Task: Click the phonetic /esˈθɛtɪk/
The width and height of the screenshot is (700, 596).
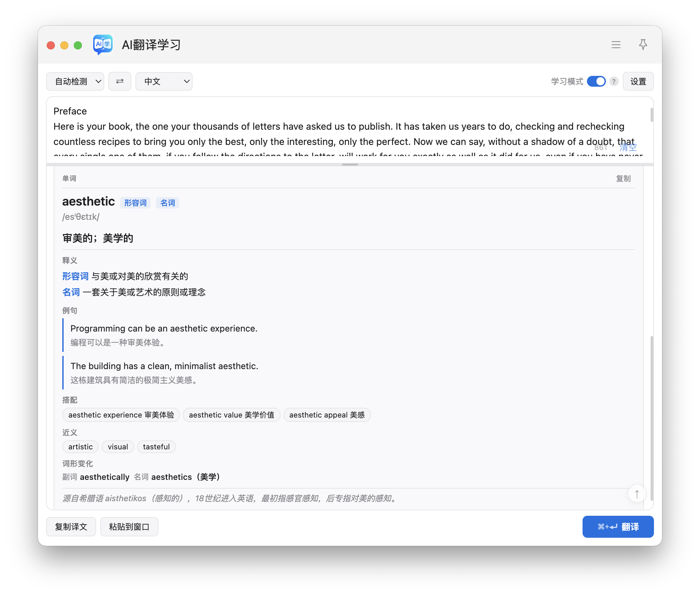Action: click(81, 217)
